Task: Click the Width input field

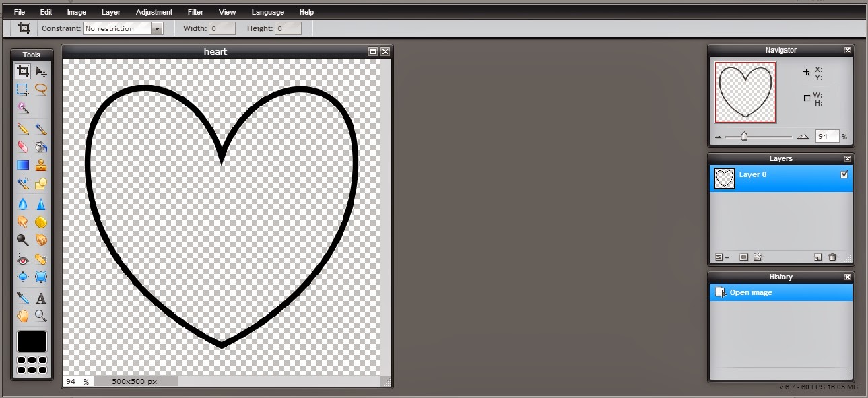Action: 222,28
